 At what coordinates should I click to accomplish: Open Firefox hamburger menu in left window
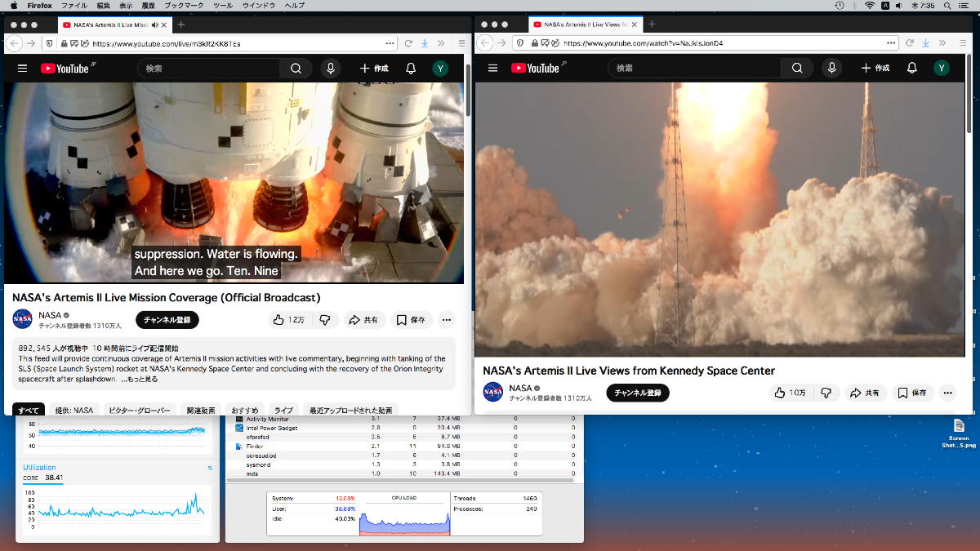click(x=461, y=43)
